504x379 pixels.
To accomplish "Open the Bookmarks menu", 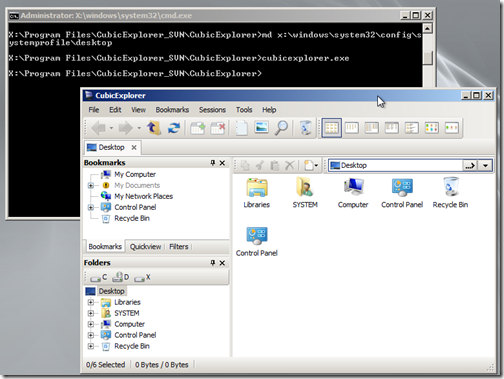I will (172, 110).
